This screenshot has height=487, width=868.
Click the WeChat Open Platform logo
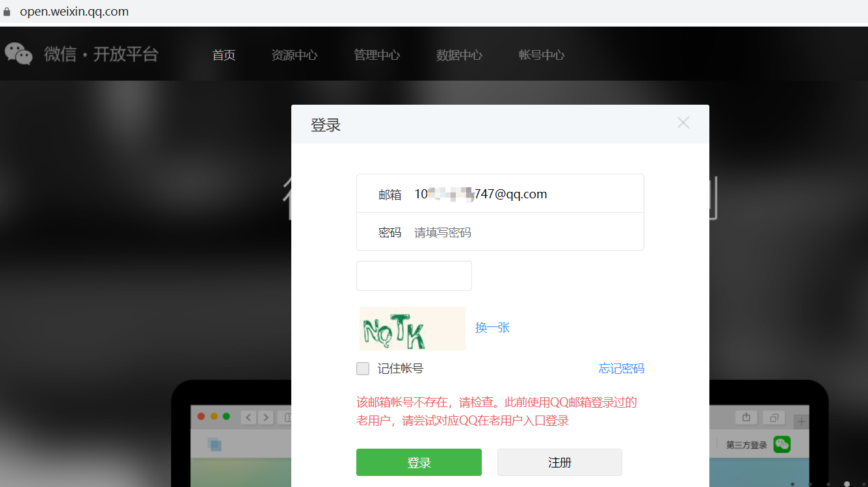click(82, 54)
